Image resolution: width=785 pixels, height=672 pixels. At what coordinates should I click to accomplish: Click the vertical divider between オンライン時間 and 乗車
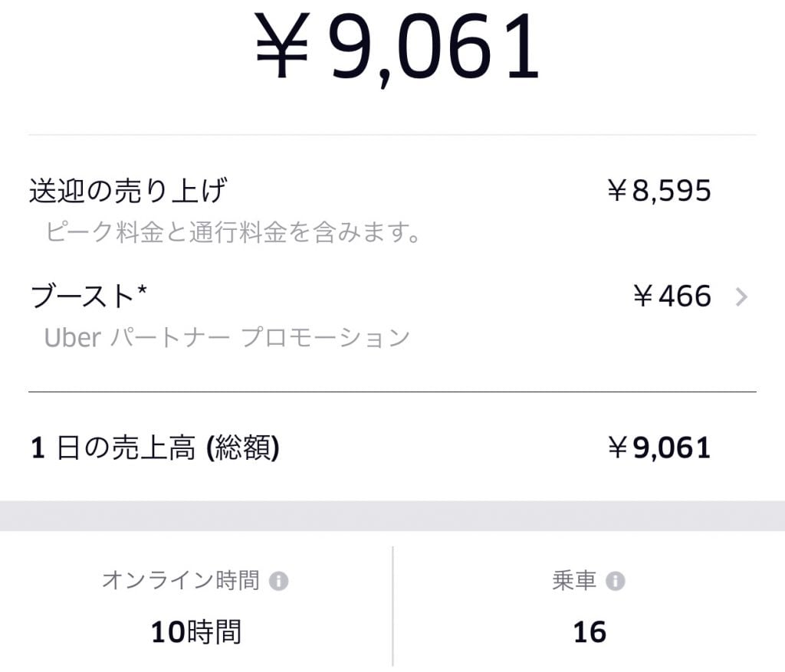(393, 605)
